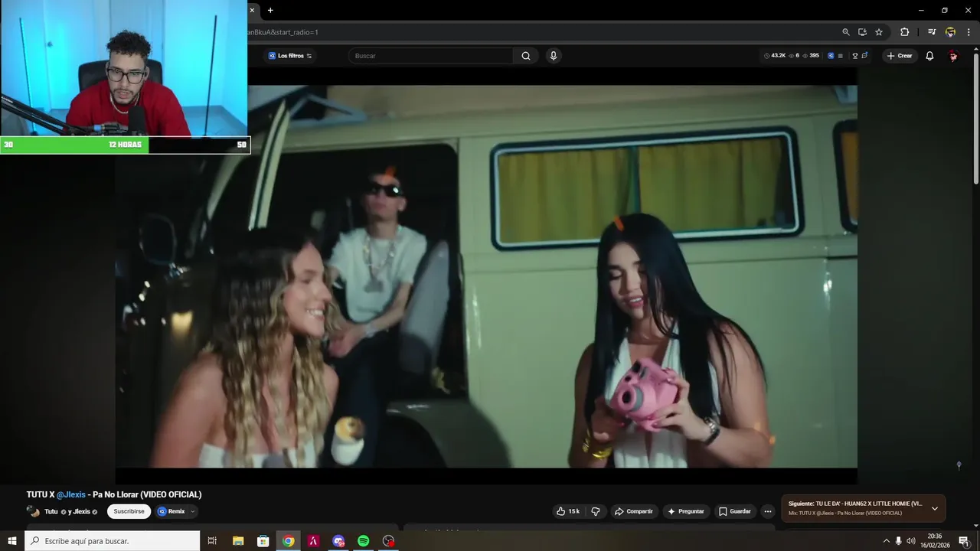Open the browser zoom magnifier icon

(846, 32)
